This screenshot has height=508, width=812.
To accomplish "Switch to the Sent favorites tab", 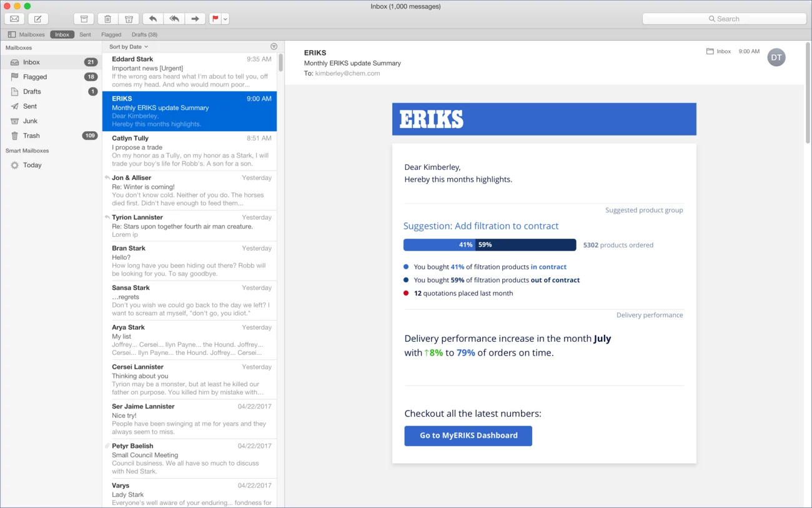I will click(x=85, y=34).
